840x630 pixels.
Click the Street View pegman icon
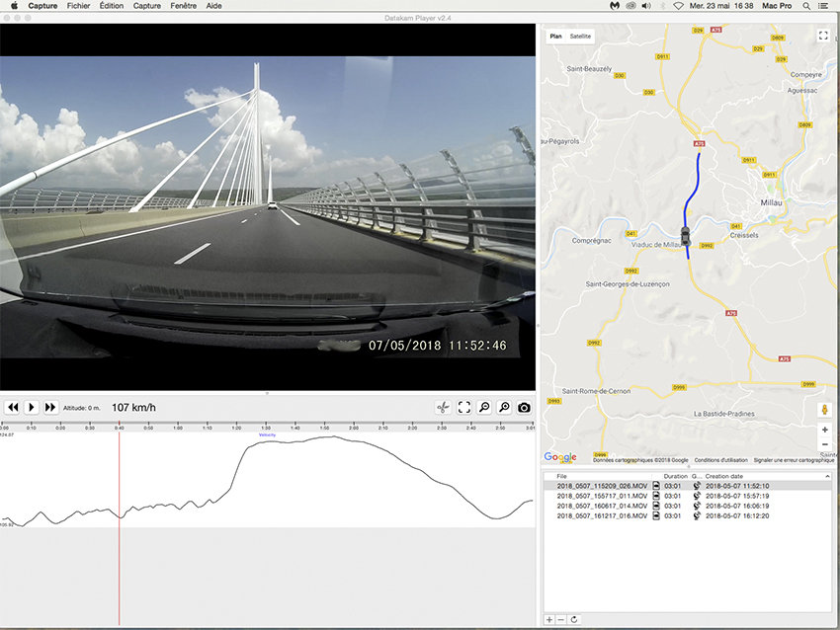pos(825,410)
